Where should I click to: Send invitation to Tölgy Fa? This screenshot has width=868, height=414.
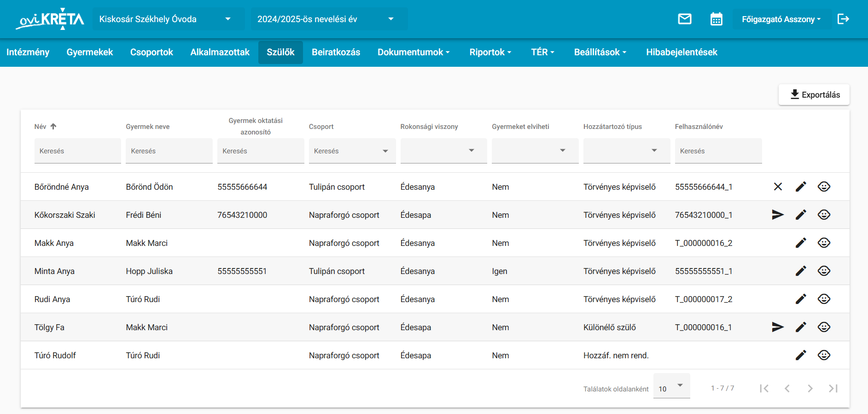778,327
